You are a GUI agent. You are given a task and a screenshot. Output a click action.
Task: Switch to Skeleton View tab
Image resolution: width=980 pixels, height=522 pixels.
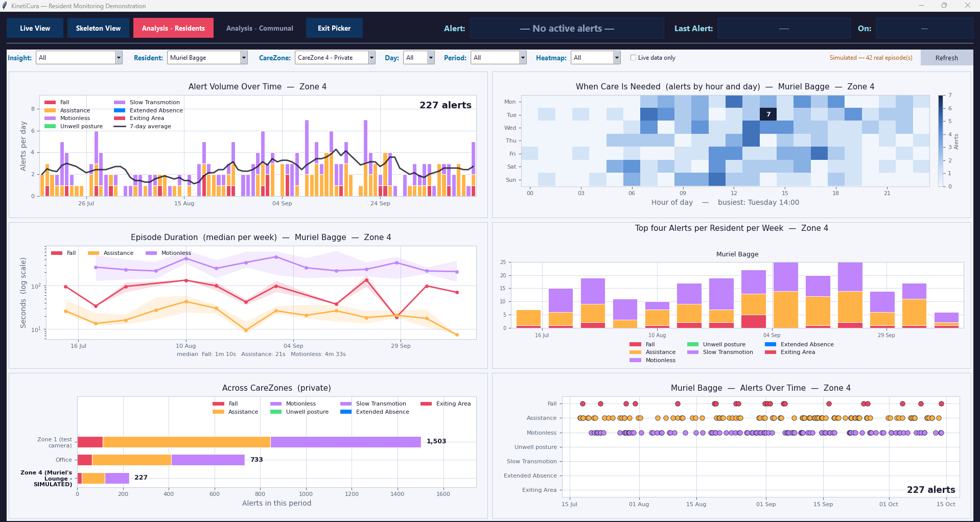coord(98,28)
